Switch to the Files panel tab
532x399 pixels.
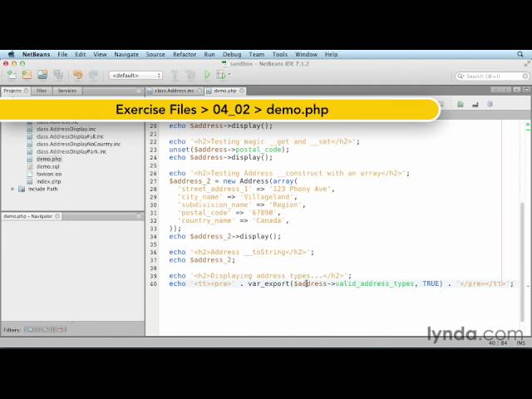pyautogui.click(x=42, y=91)
